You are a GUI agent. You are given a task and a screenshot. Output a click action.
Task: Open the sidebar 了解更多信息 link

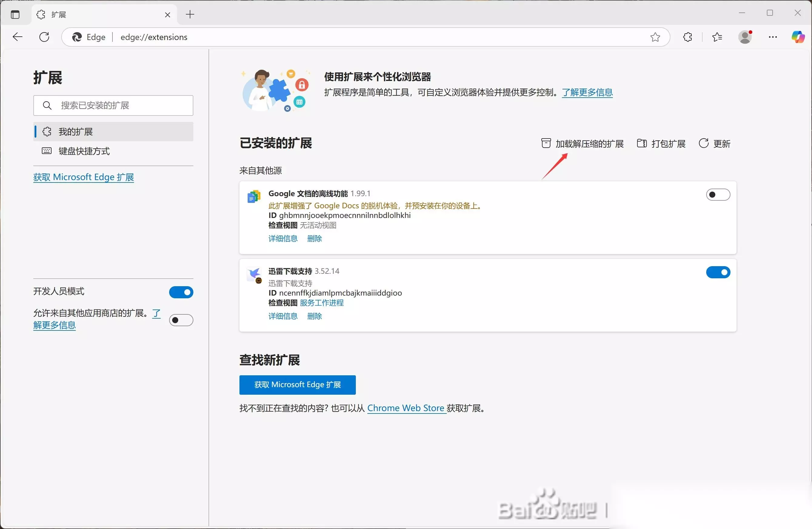pyautogui.click(x=55, y=325)
